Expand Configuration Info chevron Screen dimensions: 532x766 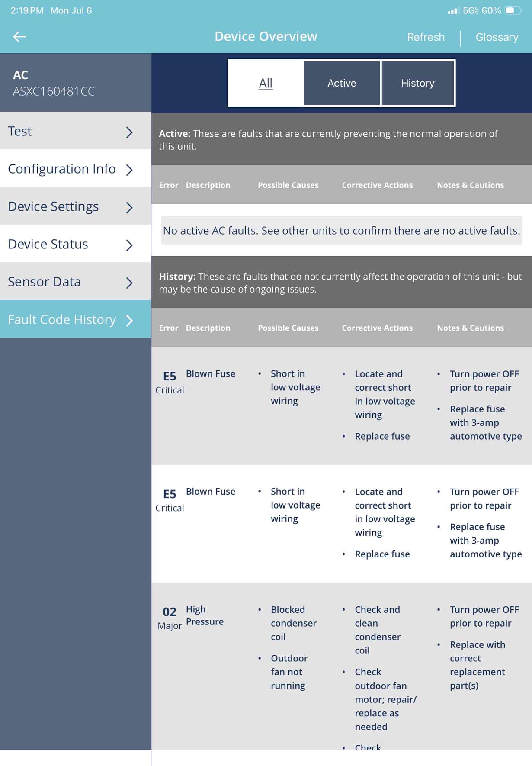click(129, 170)
